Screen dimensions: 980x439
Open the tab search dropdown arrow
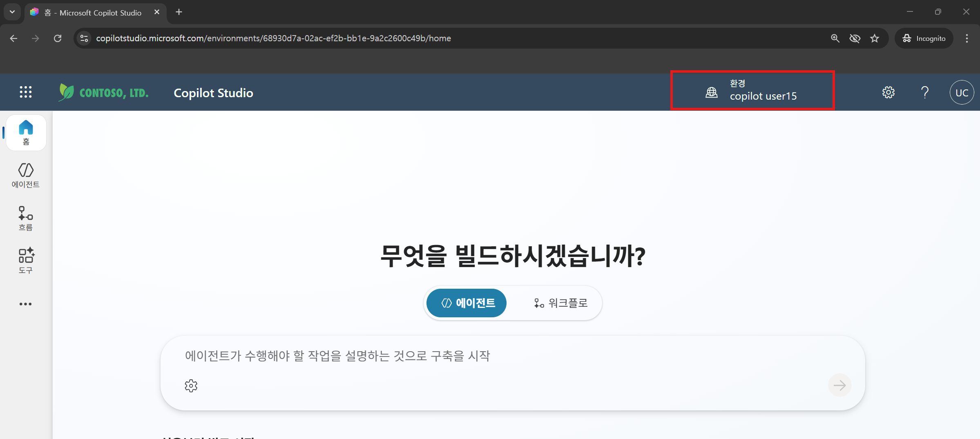[12, 12]
